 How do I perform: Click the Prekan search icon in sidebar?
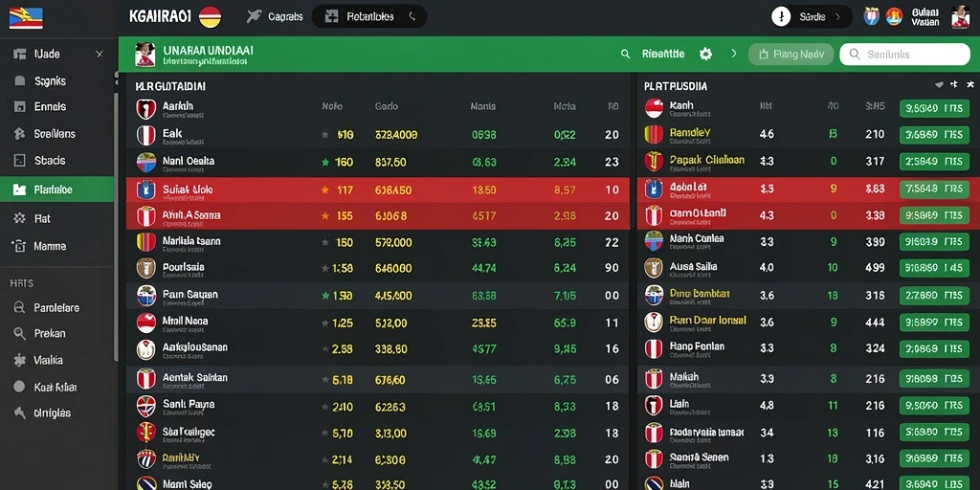pos(20,334)
